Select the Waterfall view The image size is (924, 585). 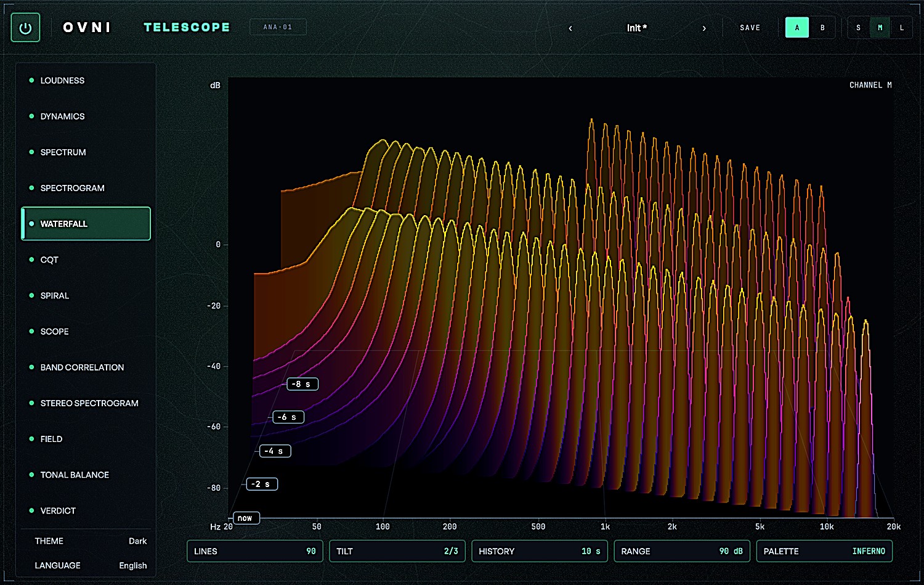(86, 224)
